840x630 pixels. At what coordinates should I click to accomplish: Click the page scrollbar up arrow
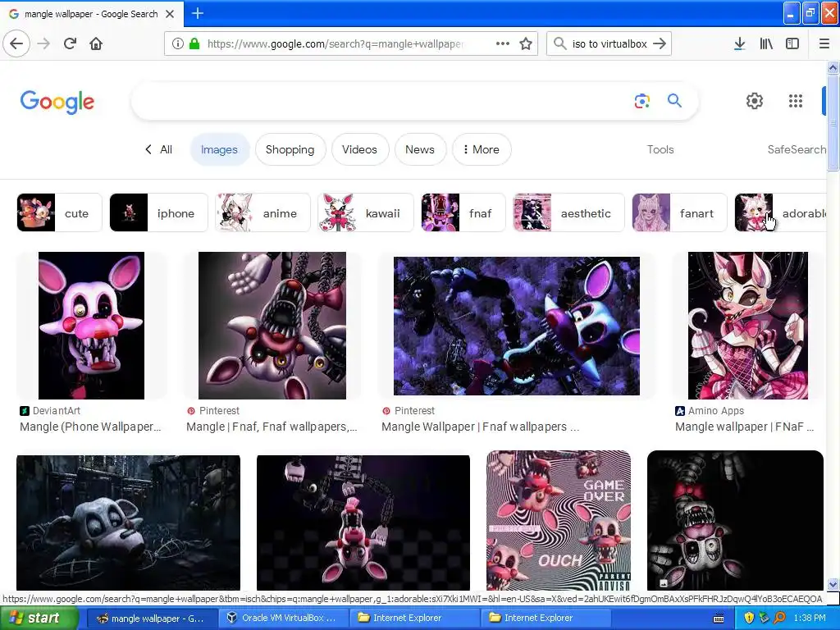tap(833, 67)
